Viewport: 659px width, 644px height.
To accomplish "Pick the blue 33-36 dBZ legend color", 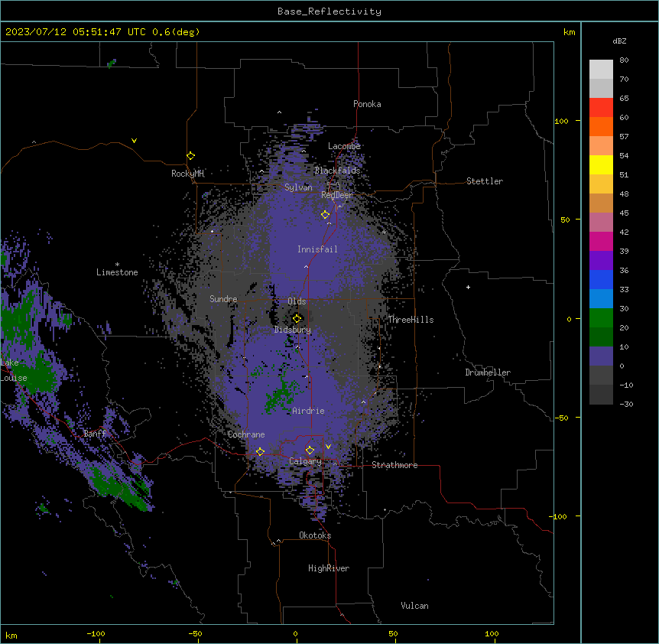I will pos(601,279).
